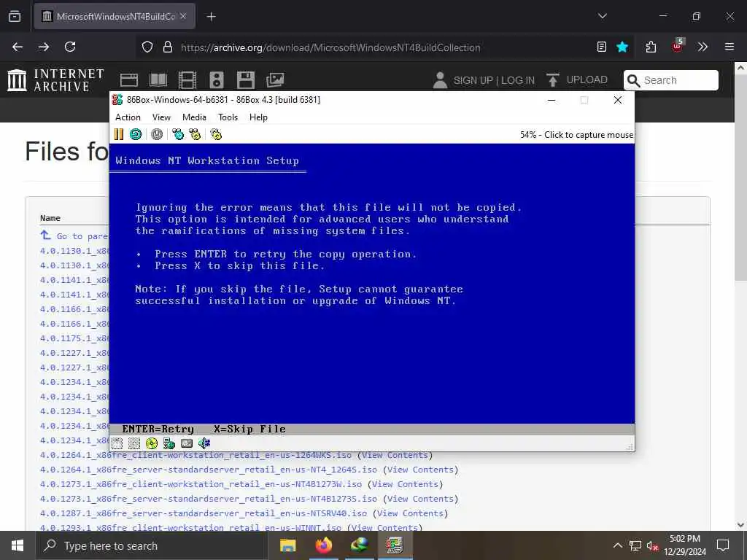This screenshot has width=747, height=560.
Task: Open 86Box Action menu
Action: click(x=128, y=117)
